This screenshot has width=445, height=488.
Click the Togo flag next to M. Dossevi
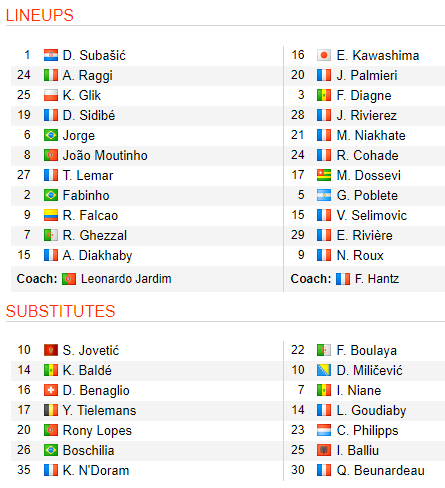[324, 175]
